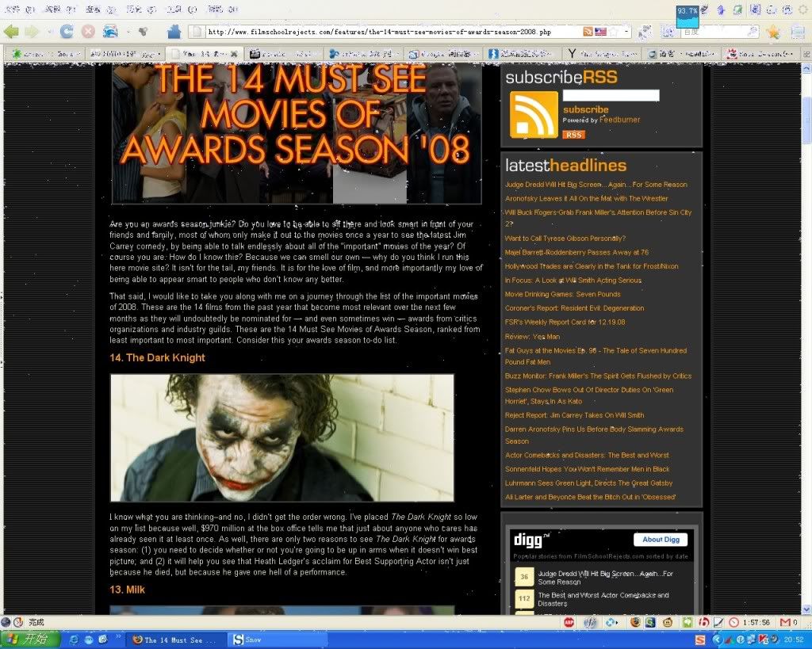This screenshot has height=649, width=812.
Task: Open 'Coroner's Report: Resident Evil: Degeneration' headline
Action: 574,308
